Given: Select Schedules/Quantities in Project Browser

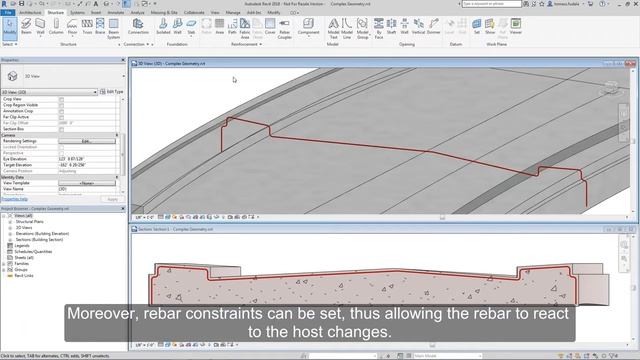Looking at the screenshot, I should tap(33, 252).
